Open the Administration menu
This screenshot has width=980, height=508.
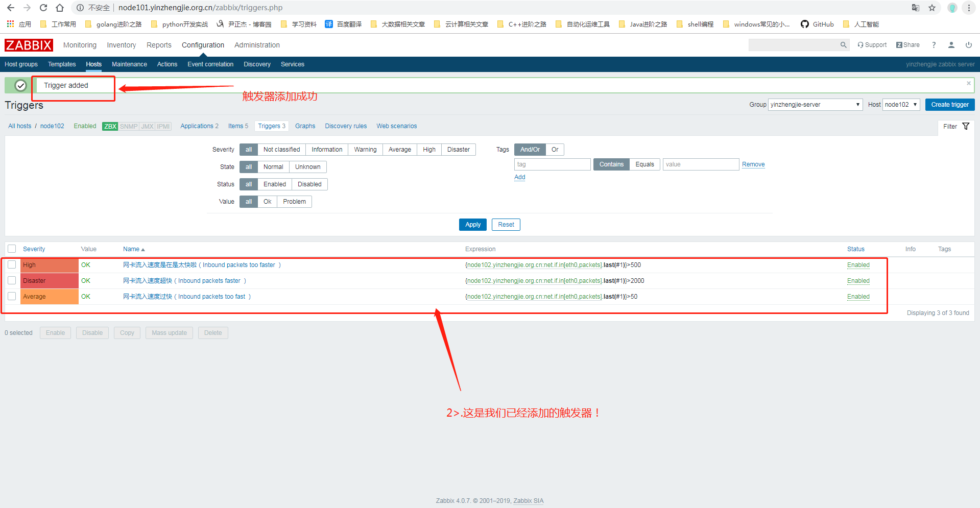[257, 45]
